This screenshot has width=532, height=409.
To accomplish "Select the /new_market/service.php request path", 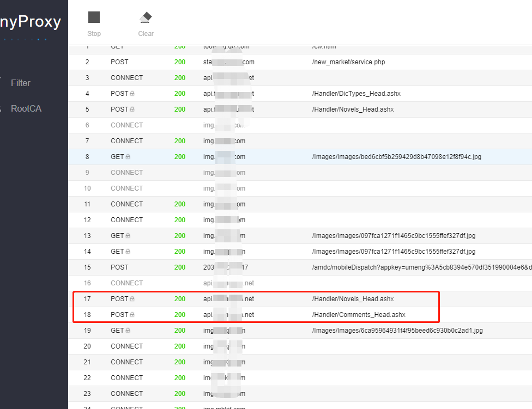I will point(348,62).
